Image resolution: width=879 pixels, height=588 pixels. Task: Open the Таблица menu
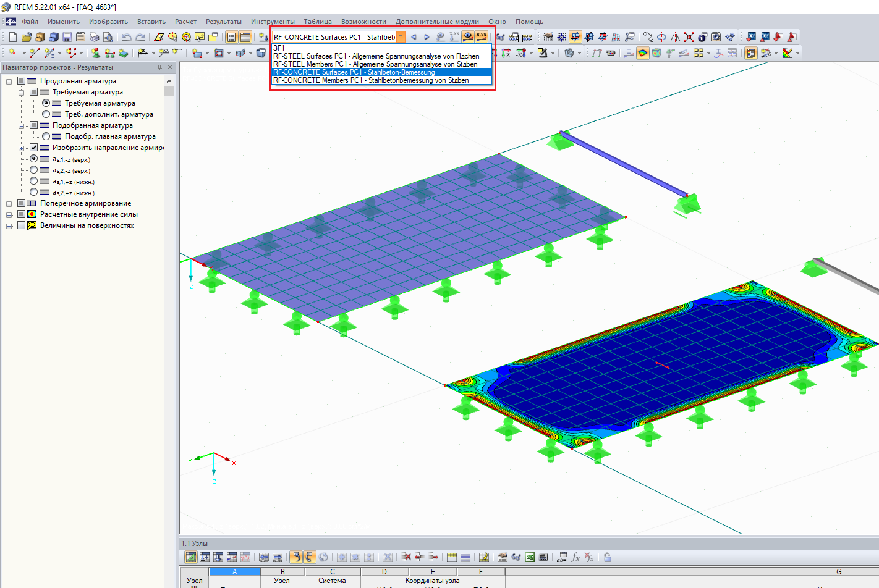(318, 22)
